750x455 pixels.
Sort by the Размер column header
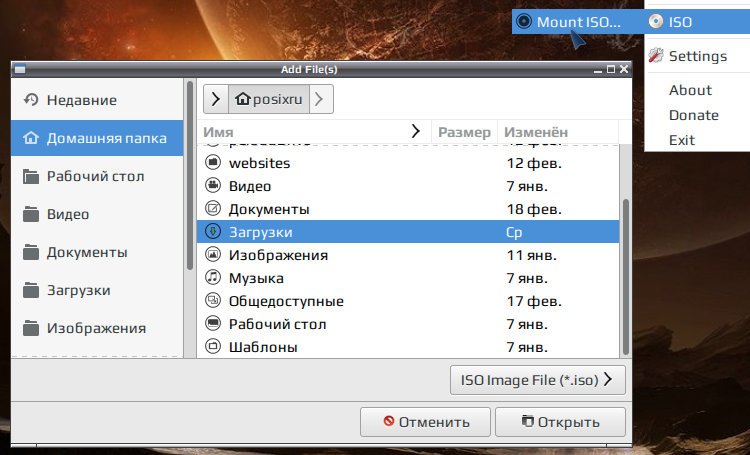click(x=464, y=132)
